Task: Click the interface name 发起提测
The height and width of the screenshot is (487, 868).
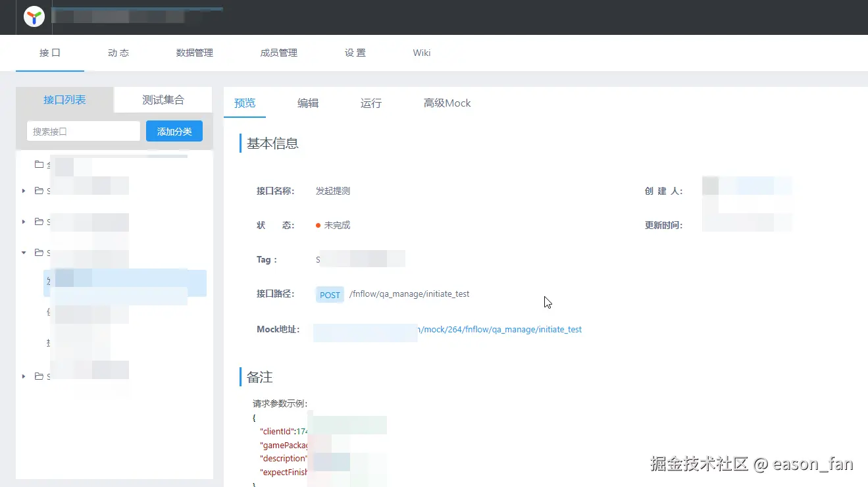Action: (333, 191)
